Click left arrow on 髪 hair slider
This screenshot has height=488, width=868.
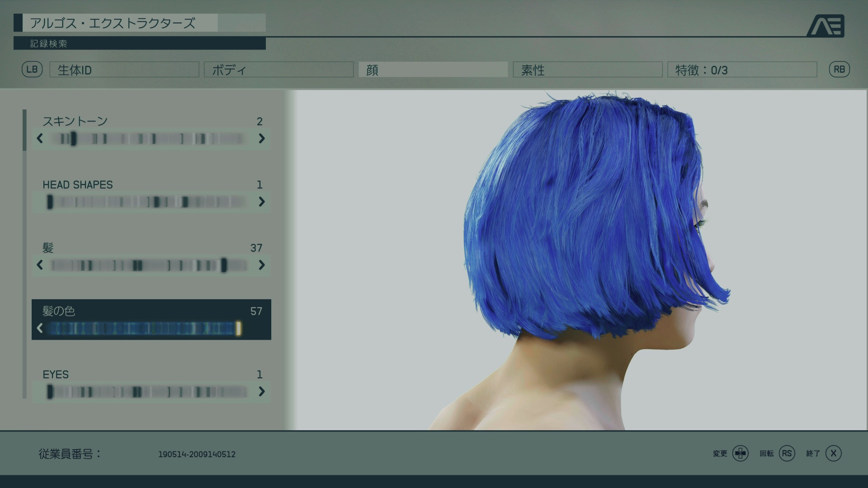tap(40, 265)
